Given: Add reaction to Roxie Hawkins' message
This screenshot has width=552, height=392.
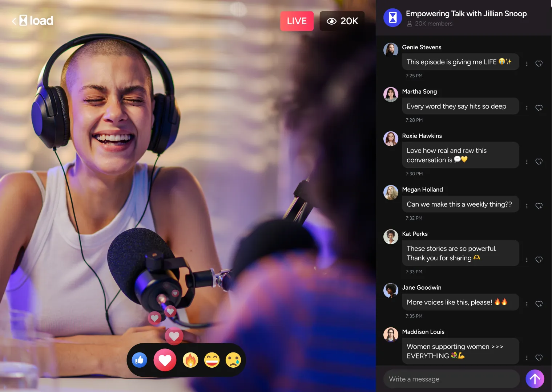Looking at the screenshot, I should click(x=539, y=162).
